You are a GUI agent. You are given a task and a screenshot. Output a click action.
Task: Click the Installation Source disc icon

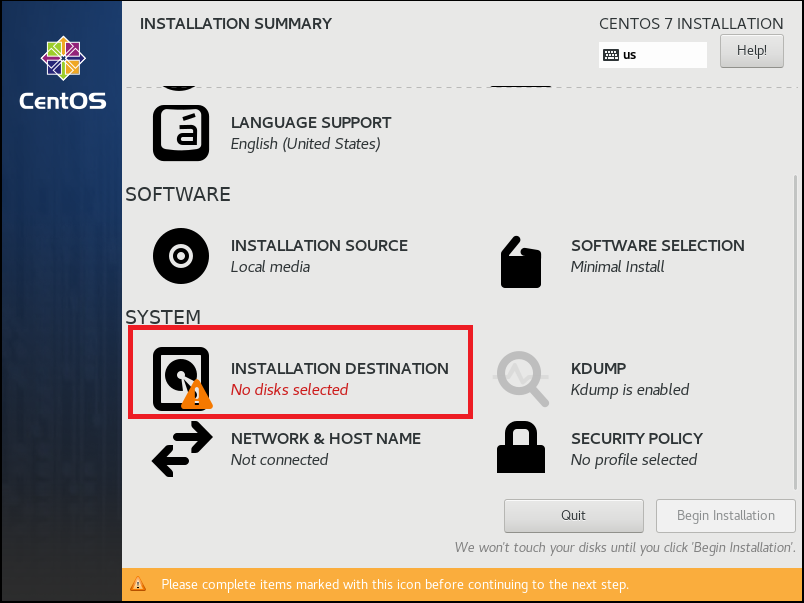(x=180, y=256)
